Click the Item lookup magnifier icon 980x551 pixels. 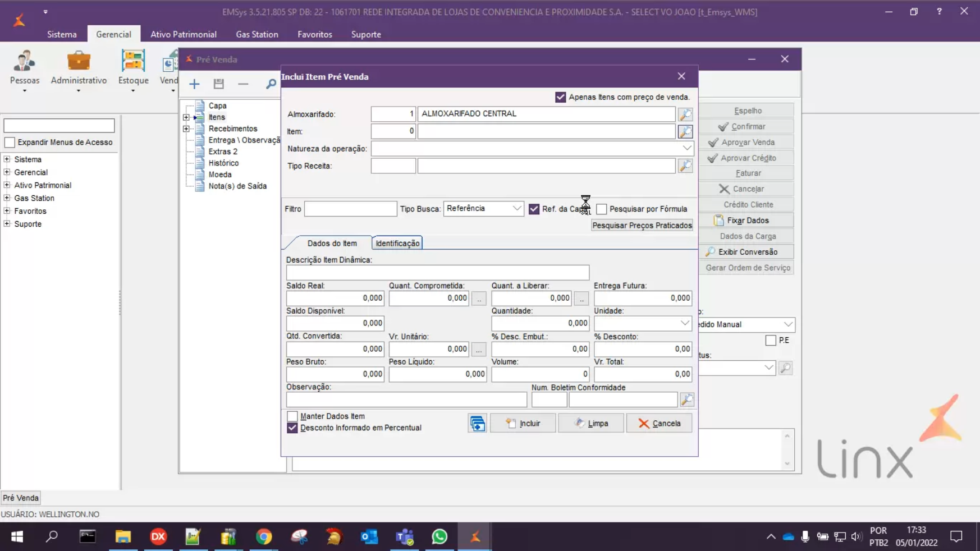point(685,132)
